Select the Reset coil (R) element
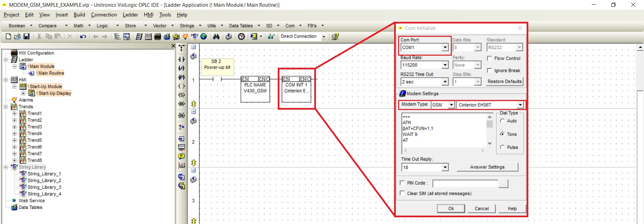 point(181,104)
